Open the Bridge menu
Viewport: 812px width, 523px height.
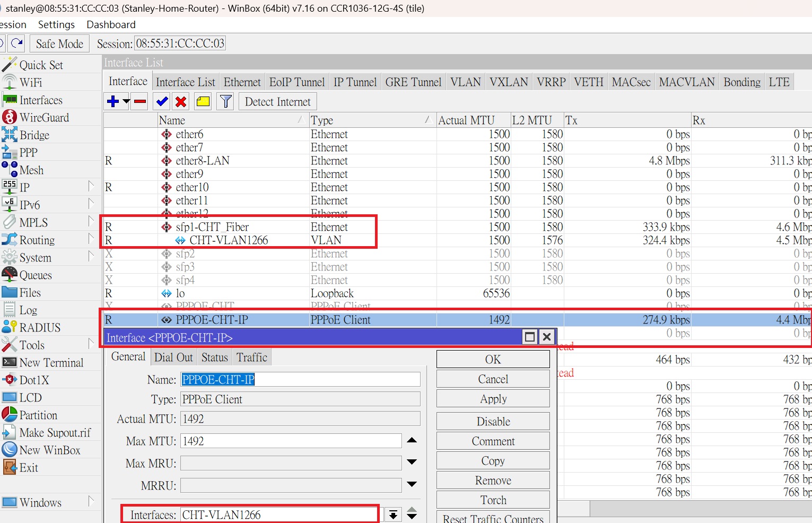34,135
